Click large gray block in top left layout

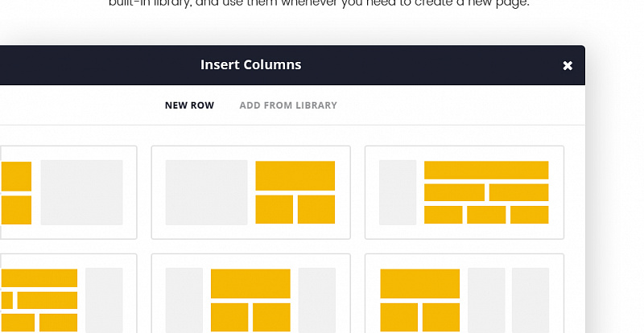click(81, 192)
